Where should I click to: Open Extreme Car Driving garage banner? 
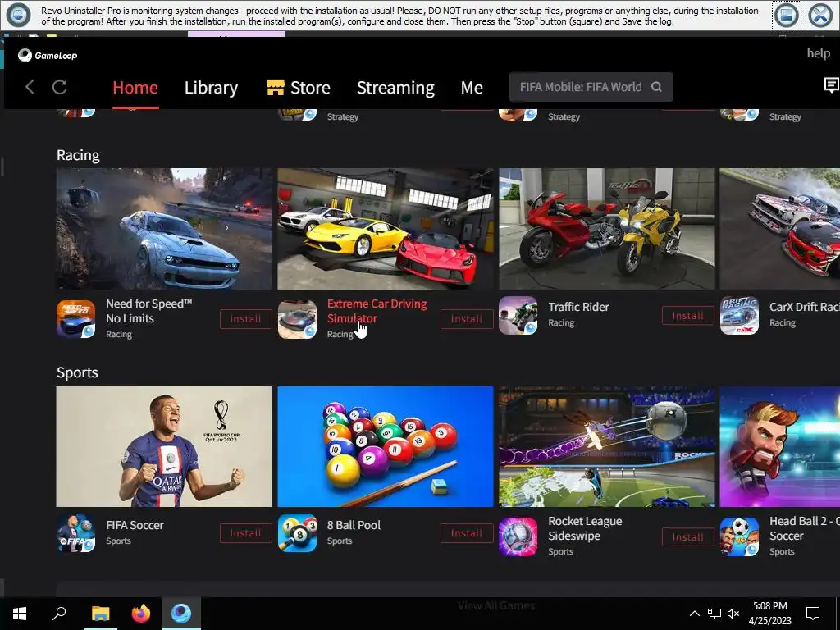point(386,229)
